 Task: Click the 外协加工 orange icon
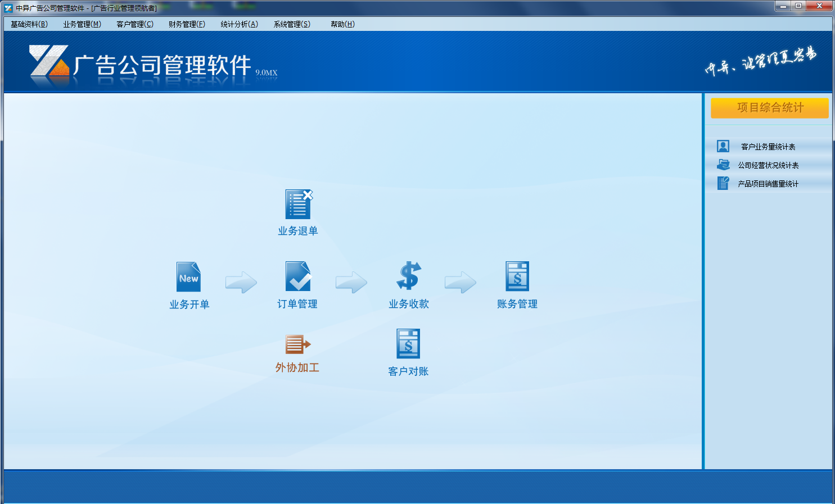click(x=297, y=344)
